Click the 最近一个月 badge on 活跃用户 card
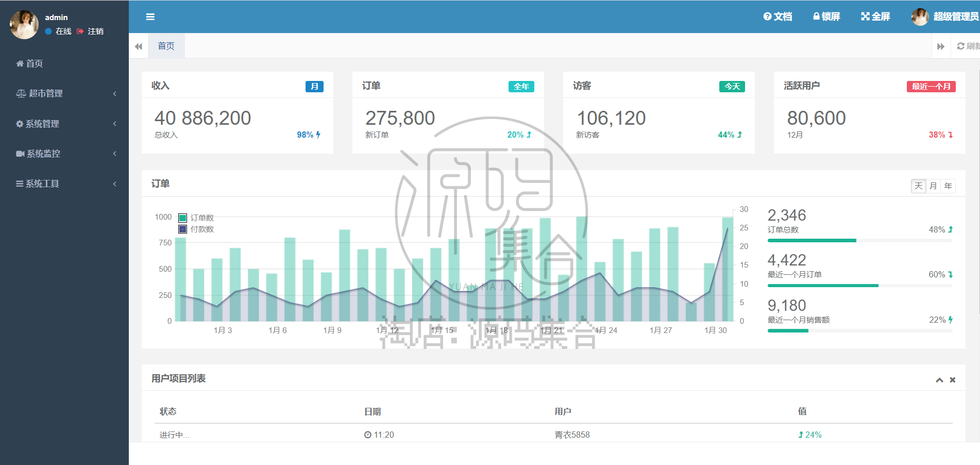 [x=931, y=87]
